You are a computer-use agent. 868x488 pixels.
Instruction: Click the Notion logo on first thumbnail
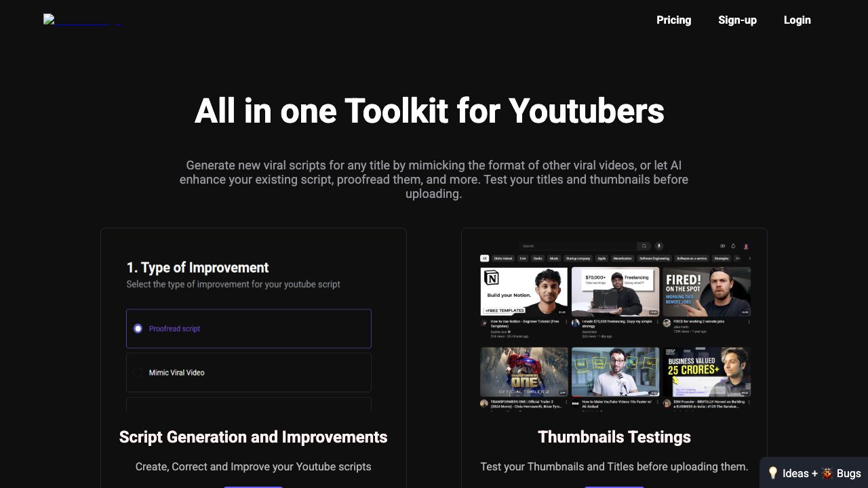(x=491, y=279)
